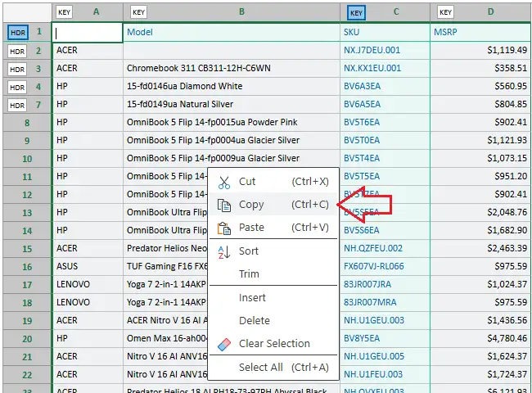Toggle the highlighted HDR button on row 1
Image resolution: width=532 pixels, height=393 pixels.
18,33
